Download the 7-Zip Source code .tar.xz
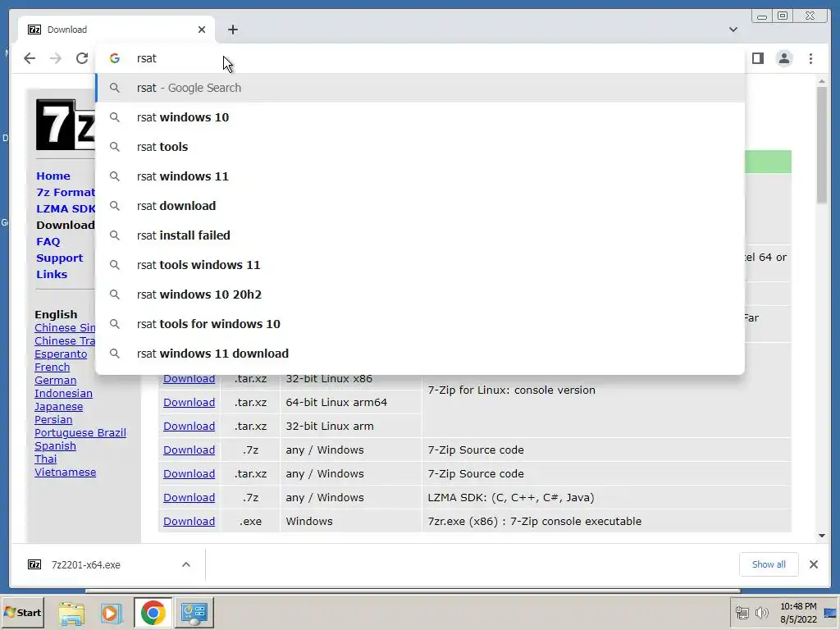Screen dimensions: 840x630 (x=189, y=474)
